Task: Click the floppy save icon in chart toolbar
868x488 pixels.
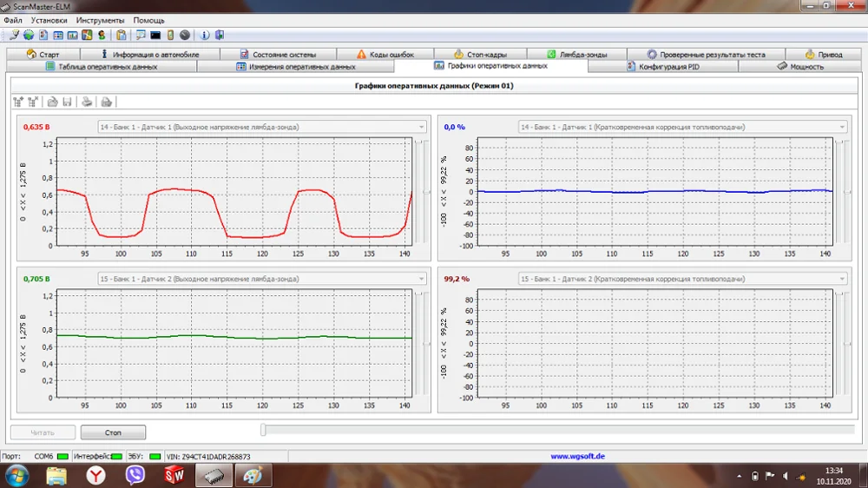Action: 67,102
